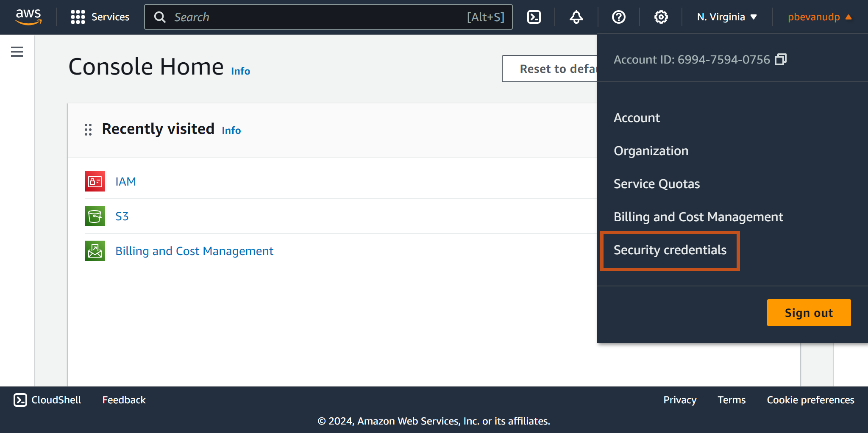Grab the Recently visited widget drag handle
Viewport: 868px width, 433px height.
[88, 130]
